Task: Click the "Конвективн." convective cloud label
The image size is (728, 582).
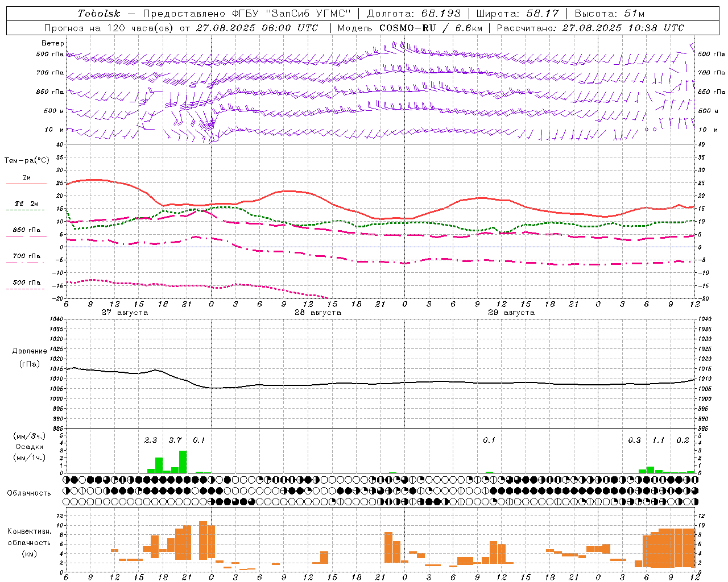Action: (29, 531)
